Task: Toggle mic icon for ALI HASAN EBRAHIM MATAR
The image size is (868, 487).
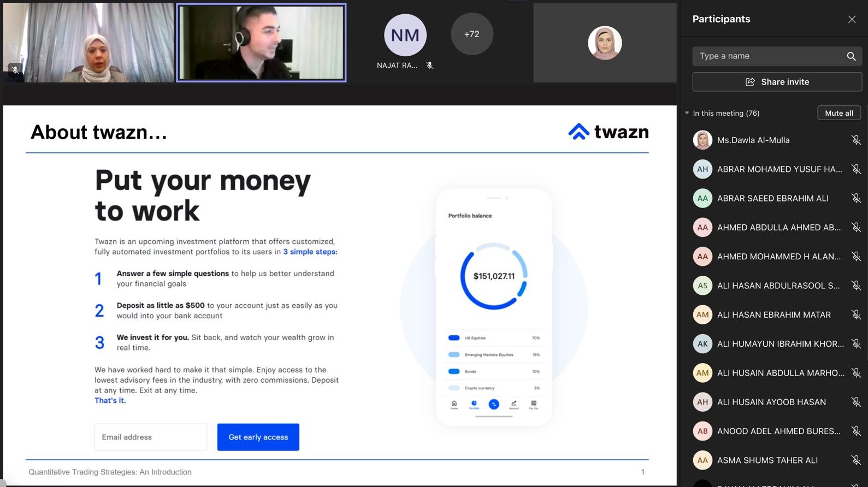Action: pyautogui.click(x=855, y=314)
